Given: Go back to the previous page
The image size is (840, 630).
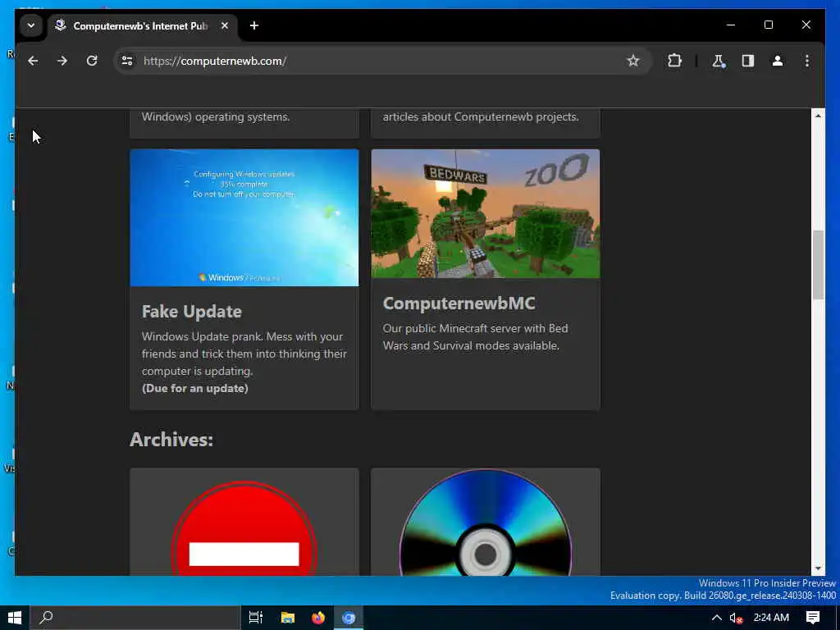Looking at the screenshot, I should click(33, 61).
